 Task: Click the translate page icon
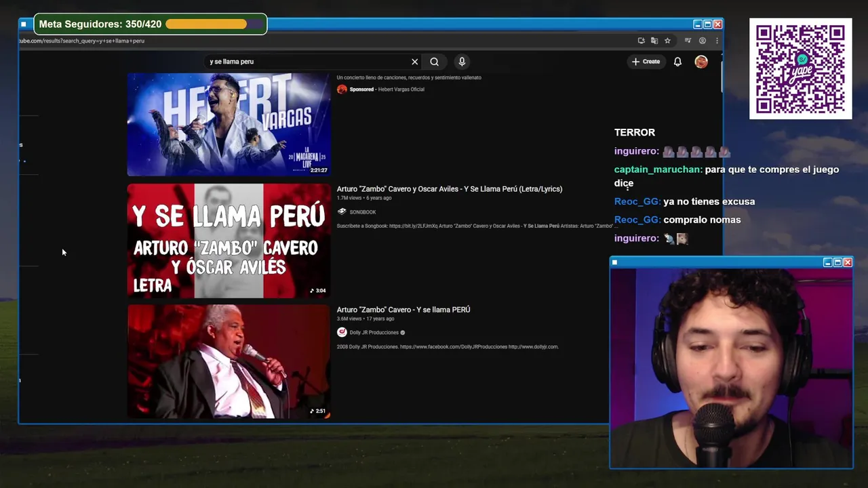coord(654,41)
